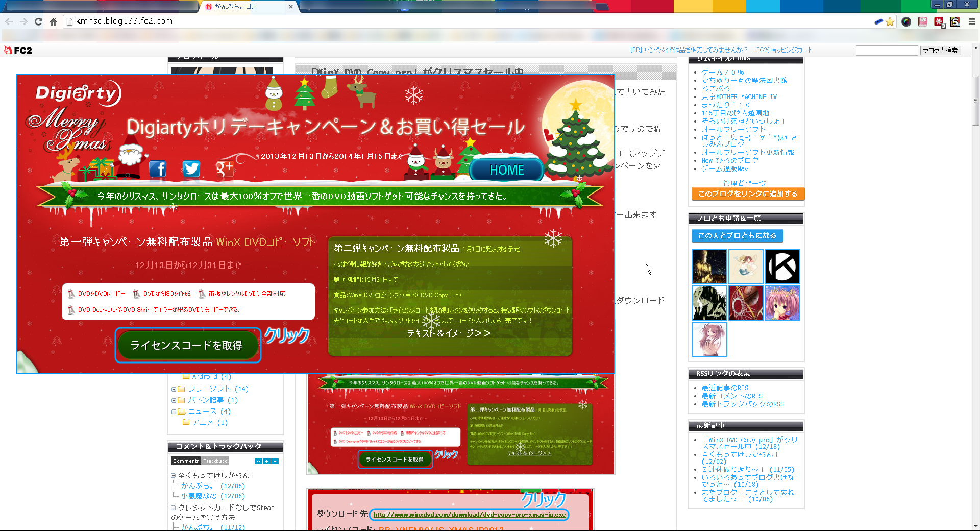Open the color camera lens extension
980x531 pixels.
906,21
